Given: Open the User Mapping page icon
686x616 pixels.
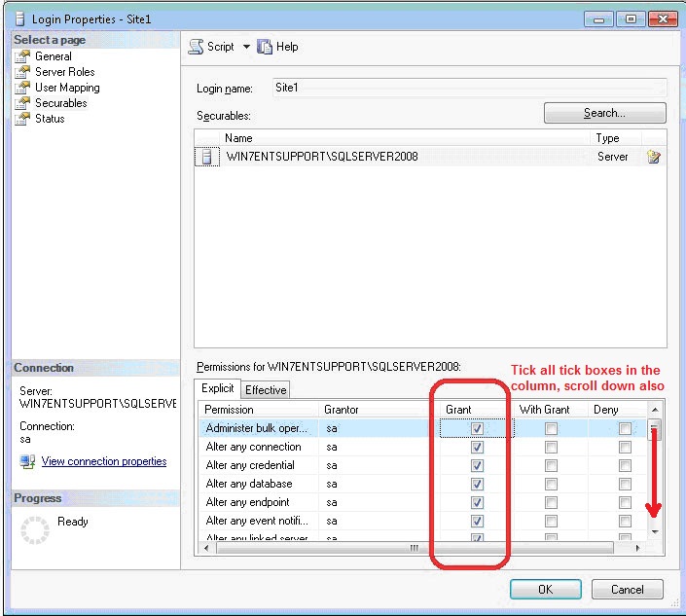Looking at the screenshot, I should pyautogui.click(x=22, y=88).
